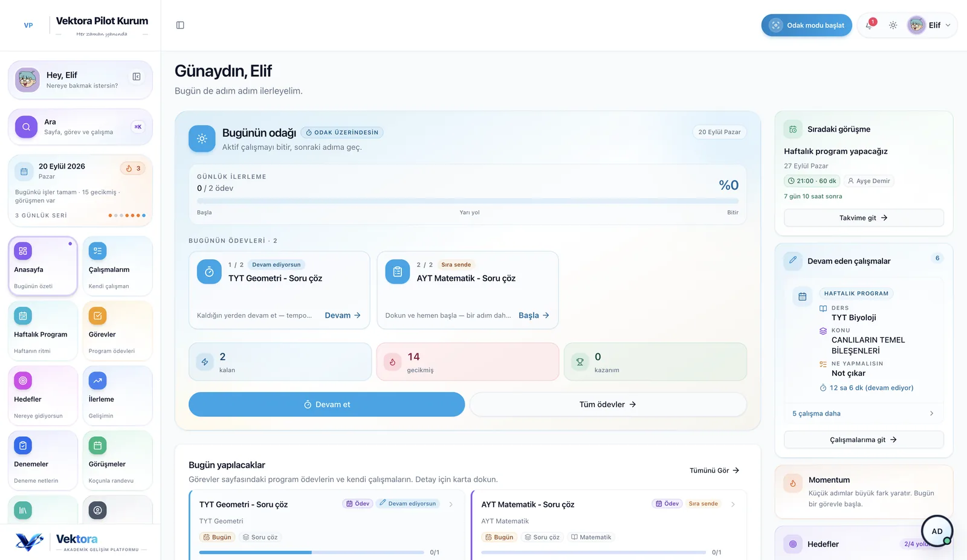
Task: Click the Ayşe Demir coach tag
Action: [868, 181]
